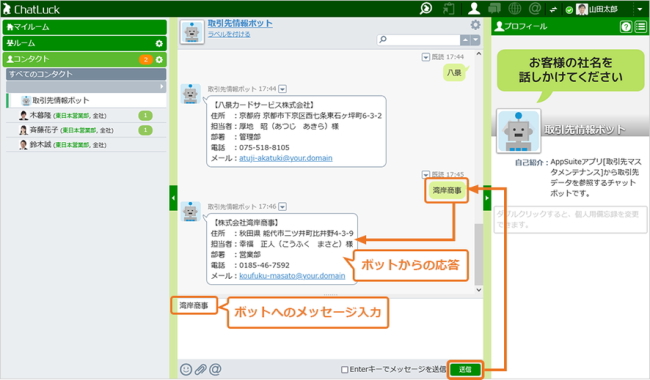The image size is (650, 380).
Task: Click the chat history vertical scrollbar
Action: [x=479, y=255]
